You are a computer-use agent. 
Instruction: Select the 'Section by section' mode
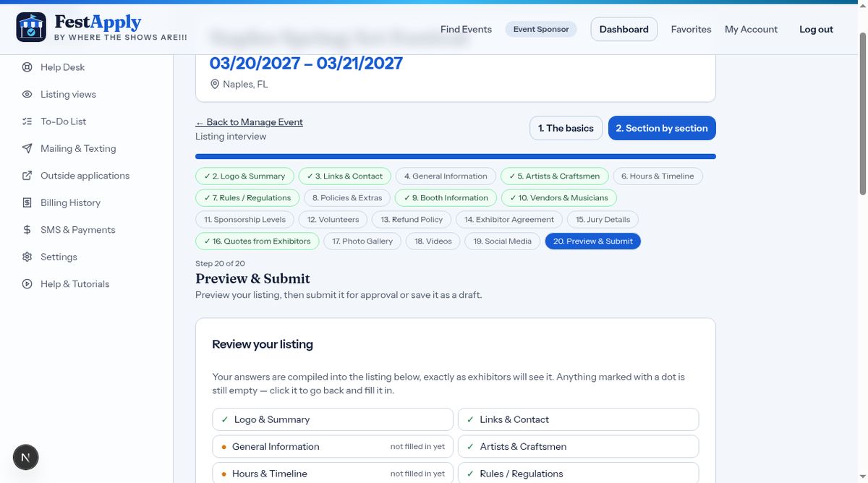(662, 128)
